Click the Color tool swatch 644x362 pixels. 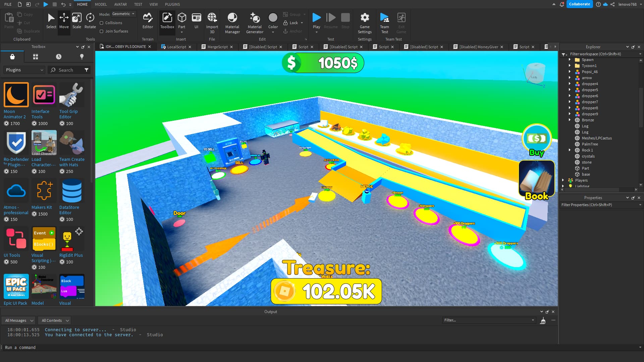click(273, 17)
